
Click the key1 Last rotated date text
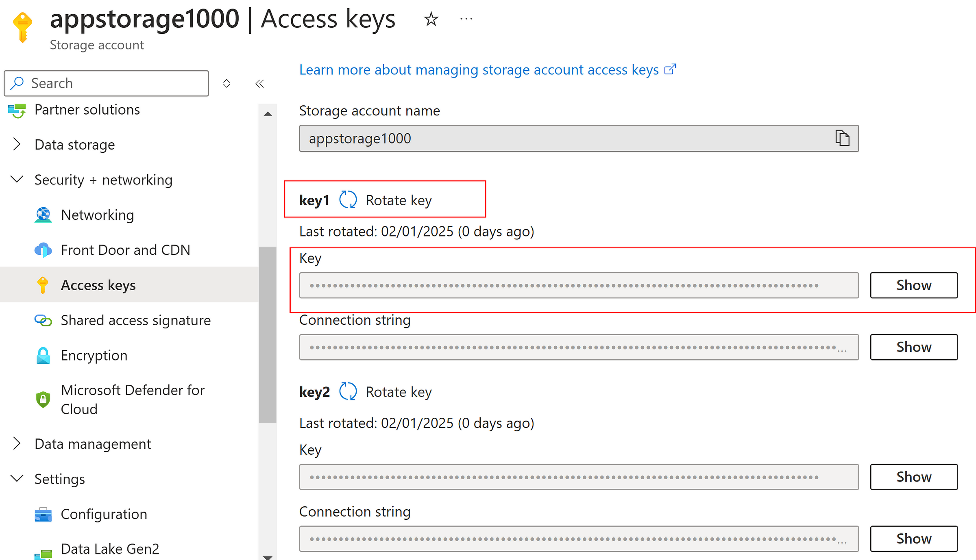[417, 231]
